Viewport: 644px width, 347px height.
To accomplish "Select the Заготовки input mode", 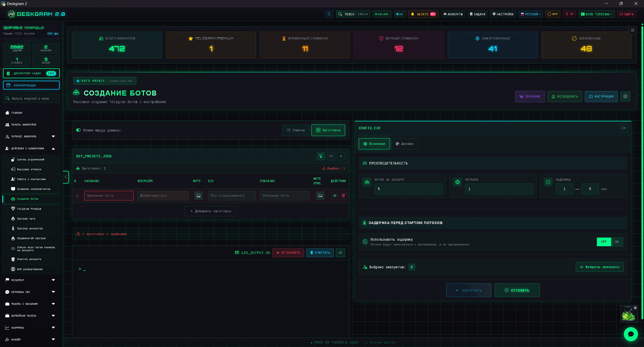I will (328, 130).
